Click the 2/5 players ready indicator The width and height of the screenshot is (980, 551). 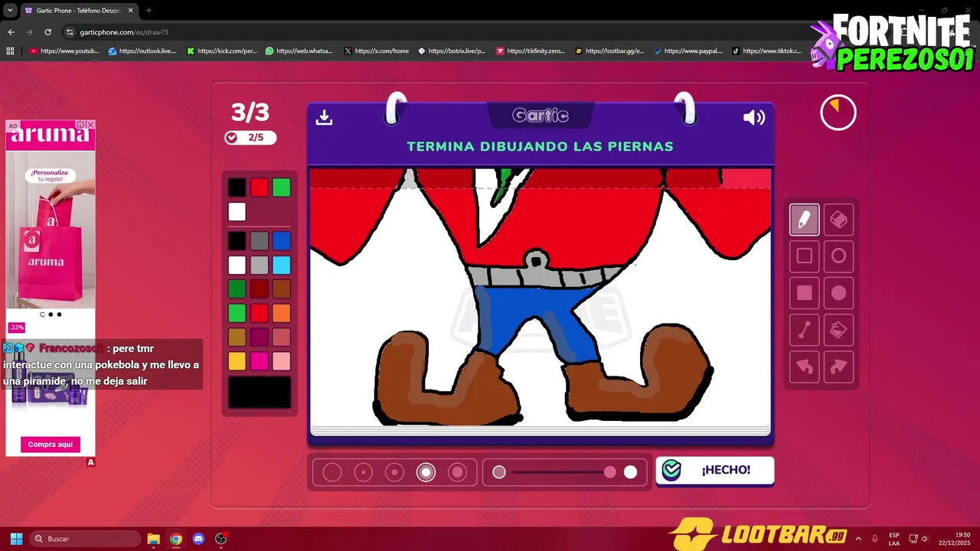[x=250, y=138]
